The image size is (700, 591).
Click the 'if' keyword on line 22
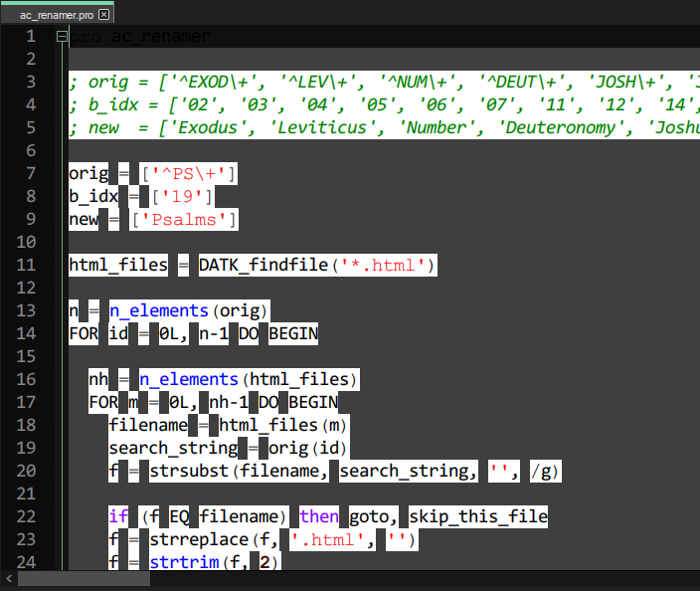pos(118,516)
